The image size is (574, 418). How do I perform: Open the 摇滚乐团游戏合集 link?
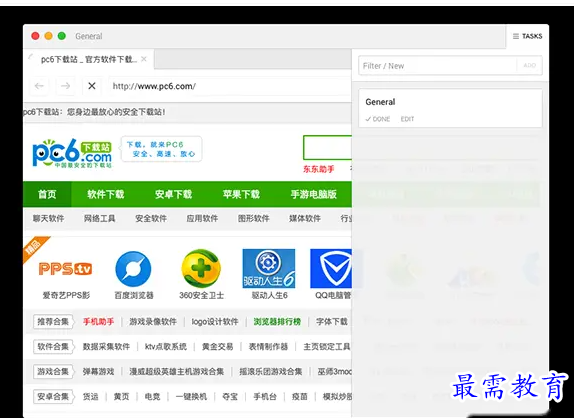(271, 372)
